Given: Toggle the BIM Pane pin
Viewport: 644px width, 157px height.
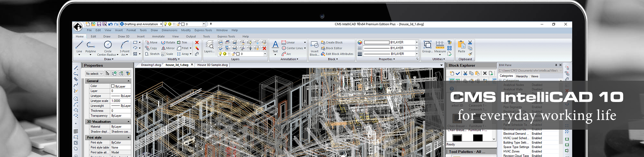Looking at the screenshot, I should coord(556,65).
